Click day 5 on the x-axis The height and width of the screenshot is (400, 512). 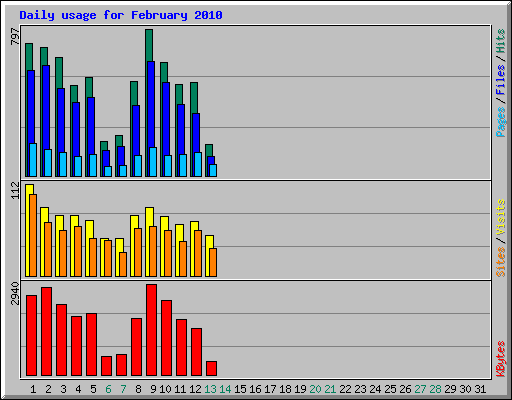93,389
